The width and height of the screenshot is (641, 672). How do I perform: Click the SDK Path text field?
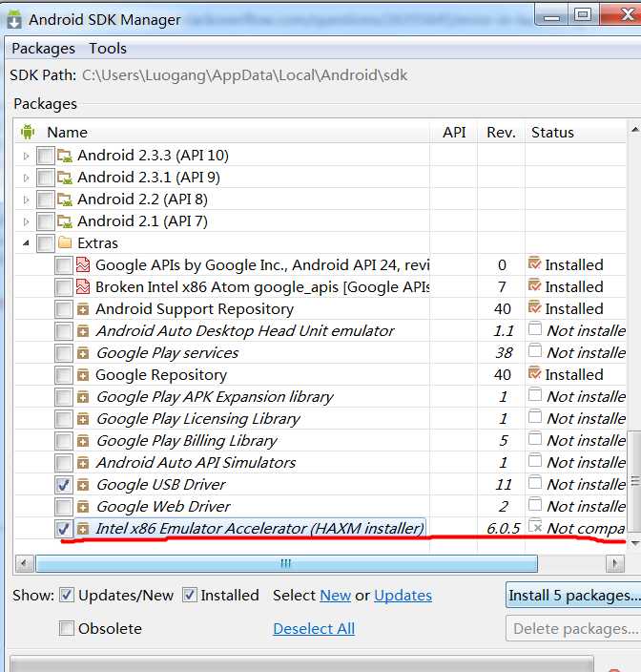click(244, 75)
